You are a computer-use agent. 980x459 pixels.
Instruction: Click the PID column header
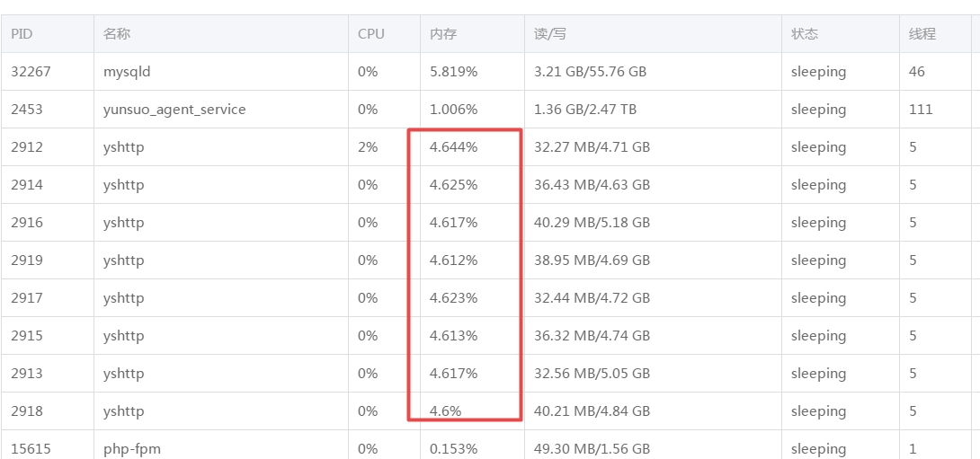pyautogui.click(x=22, y=34)
